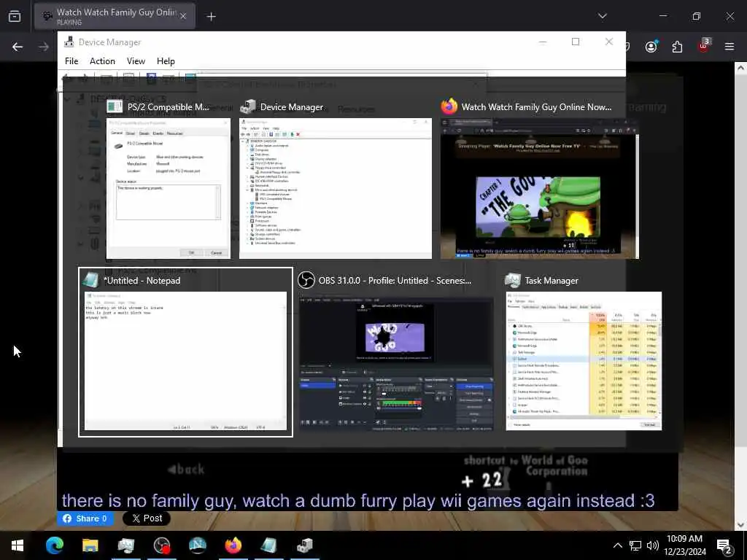The height and width of the screenshot is (560, 747).
Task: Click the back label in the video
Action: 186,470
